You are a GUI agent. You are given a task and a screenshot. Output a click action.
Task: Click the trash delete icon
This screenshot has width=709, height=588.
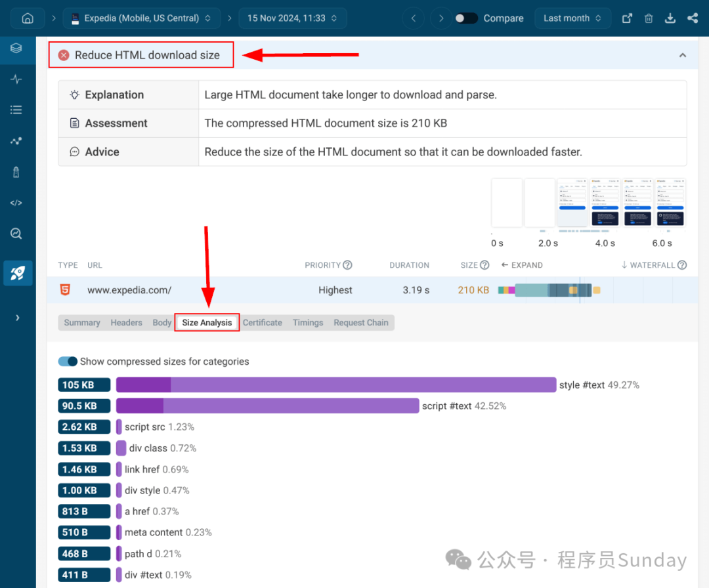[x=649, y=18]
